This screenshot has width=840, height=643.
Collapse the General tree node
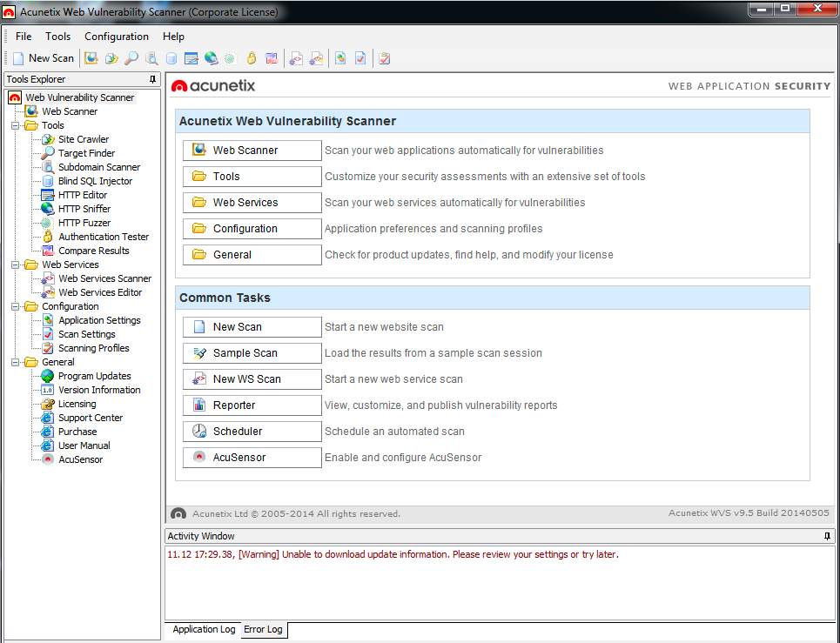click(x=17, y=362)
